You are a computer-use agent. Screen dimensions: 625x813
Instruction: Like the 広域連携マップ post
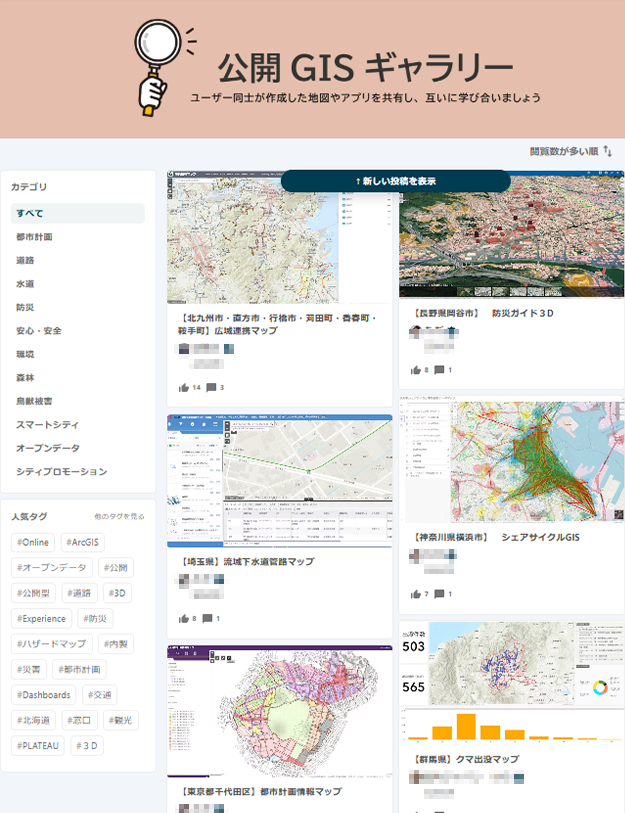[184, 387]
